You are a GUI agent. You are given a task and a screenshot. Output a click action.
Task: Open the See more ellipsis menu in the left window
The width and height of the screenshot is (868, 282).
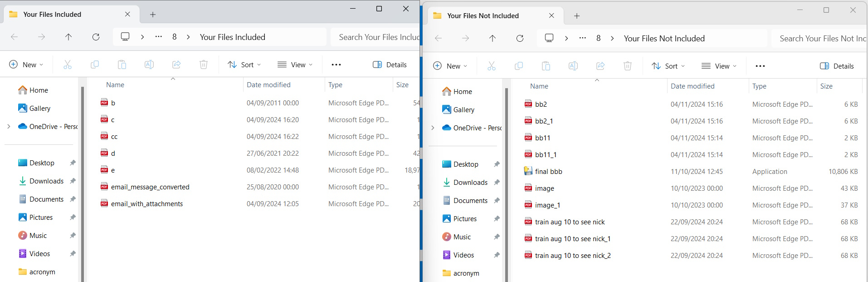[336, 65]
